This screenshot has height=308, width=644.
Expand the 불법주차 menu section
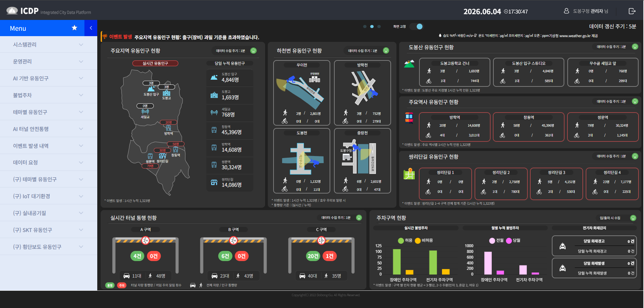49,95
